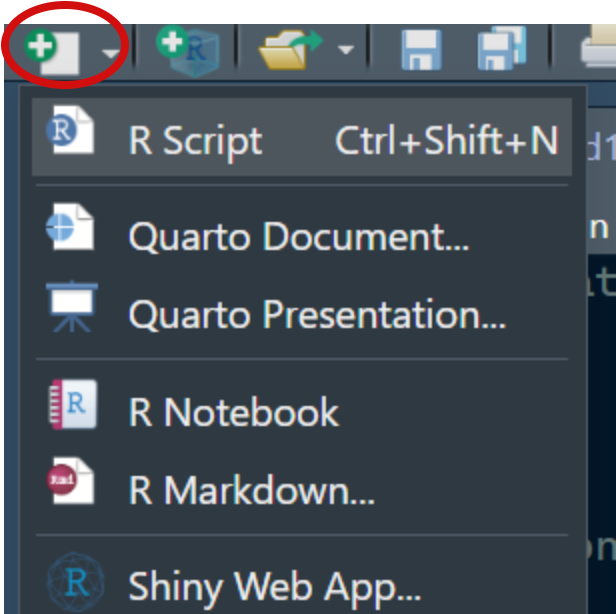Expand the New File dropdown arrow
The height and width of the screenshot is (614, 616).
click(109, 52)
